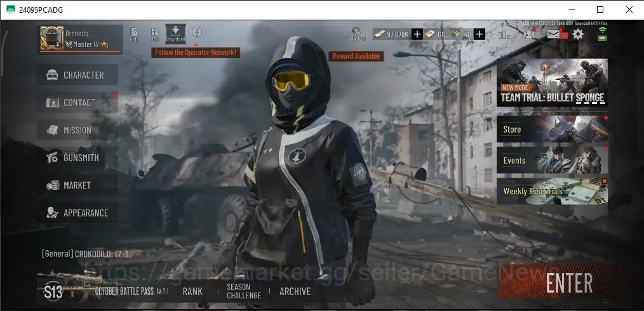Open the settings gear icon

tap(578, 34)
